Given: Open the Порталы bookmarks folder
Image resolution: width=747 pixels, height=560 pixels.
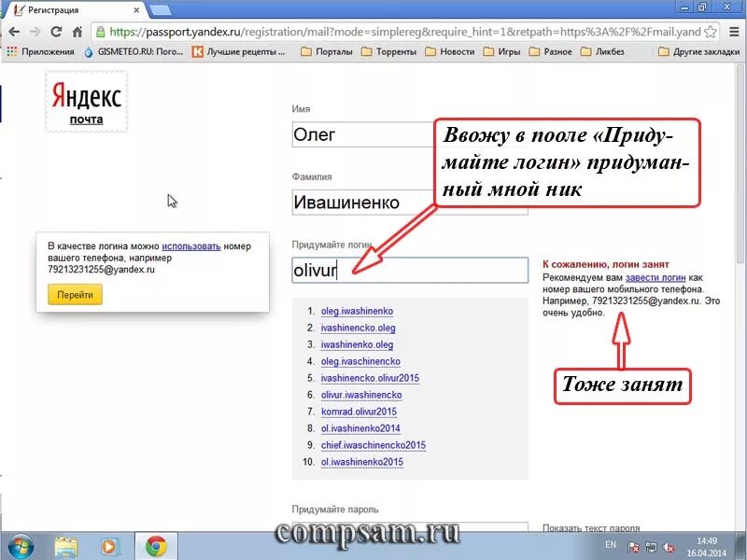Looking at the screenshot, I should pyautogui.click(x=327, y=51).
